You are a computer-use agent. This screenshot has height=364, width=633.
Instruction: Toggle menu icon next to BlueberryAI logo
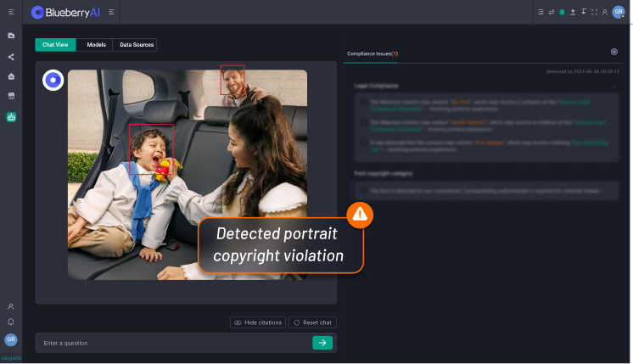[112, 12]
